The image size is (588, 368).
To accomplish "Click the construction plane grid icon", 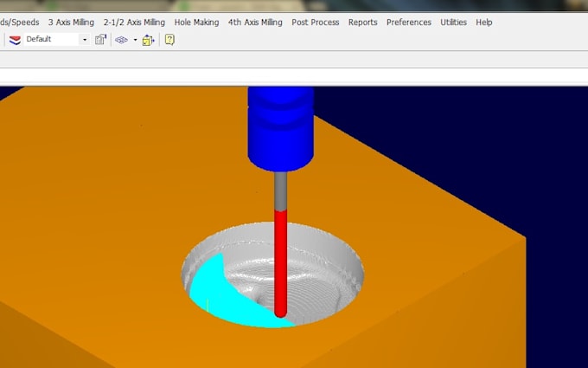I will pos(122,40).
